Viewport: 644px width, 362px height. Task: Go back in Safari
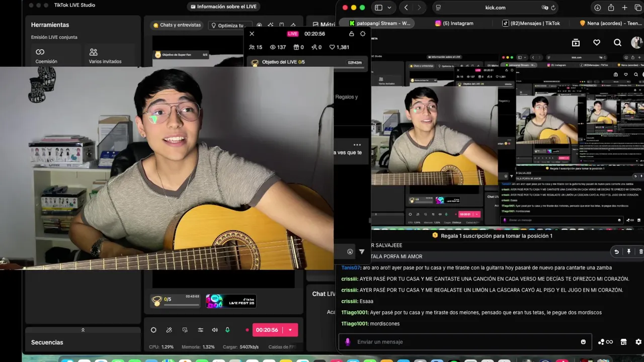(x=406, y=8)
